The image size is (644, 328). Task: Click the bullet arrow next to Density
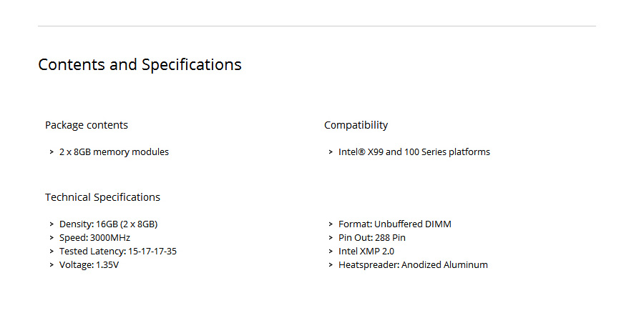(52, 224)
